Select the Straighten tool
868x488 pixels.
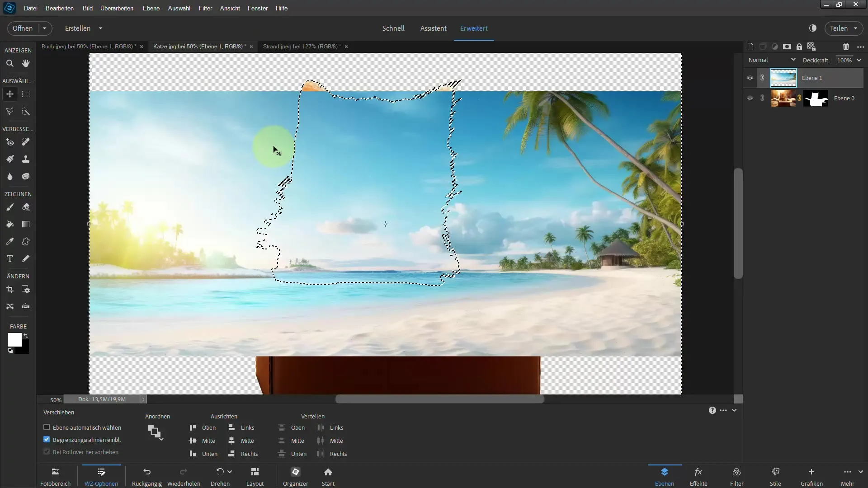click(26, 306)
